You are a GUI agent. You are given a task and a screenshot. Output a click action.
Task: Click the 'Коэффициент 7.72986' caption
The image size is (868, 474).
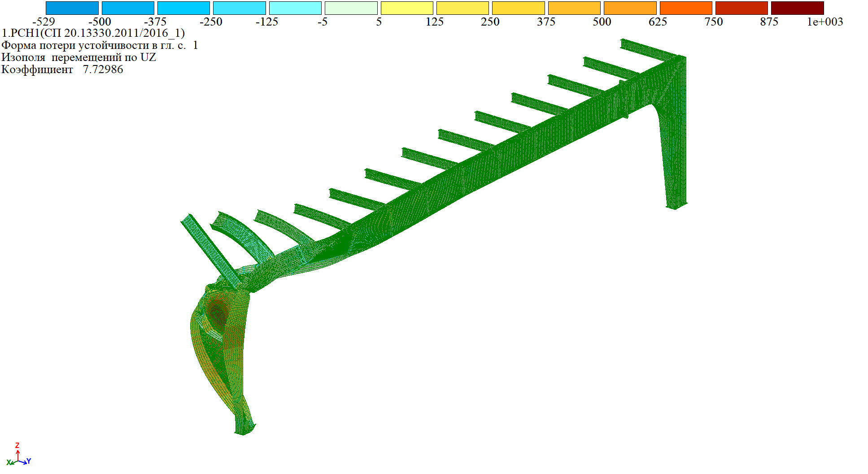pyautogui.click(x=62, y=70)
